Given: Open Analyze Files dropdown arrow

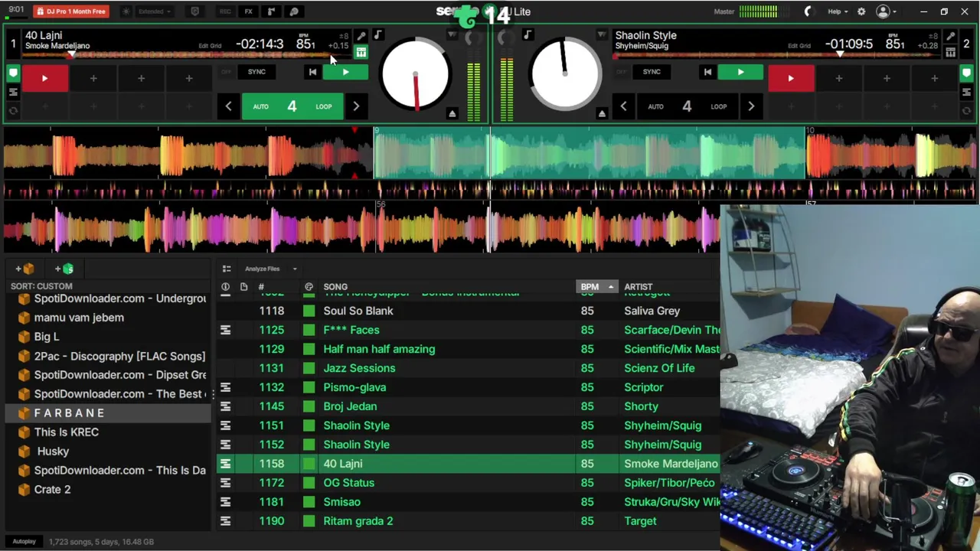Looking at the screenshot, I should tap(294, 269).
